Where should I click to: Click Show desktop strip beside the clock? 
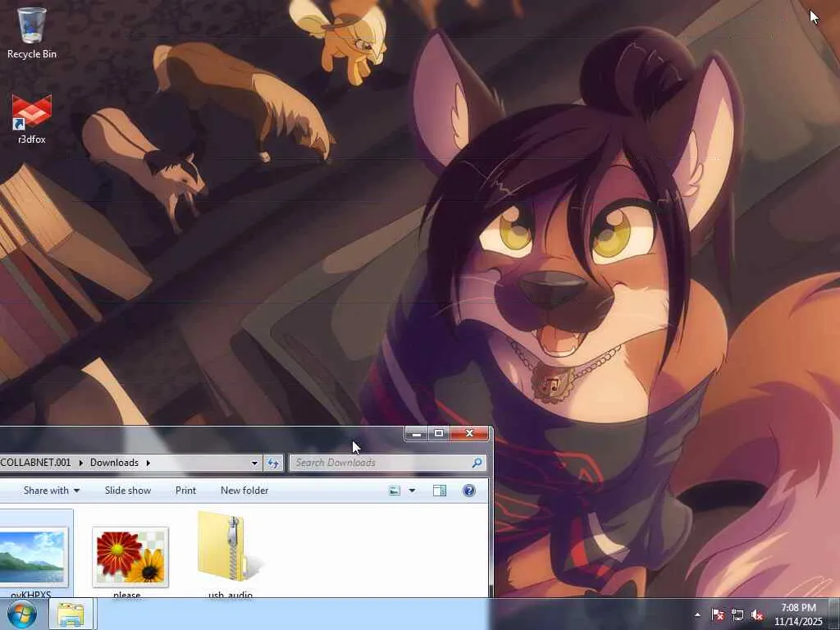834,614
